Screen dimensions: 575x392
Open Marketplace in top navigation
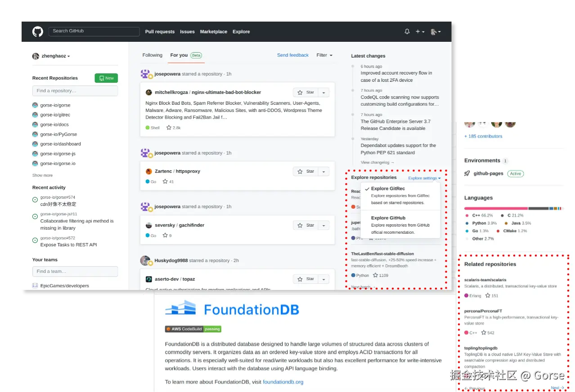click(214, 31)
